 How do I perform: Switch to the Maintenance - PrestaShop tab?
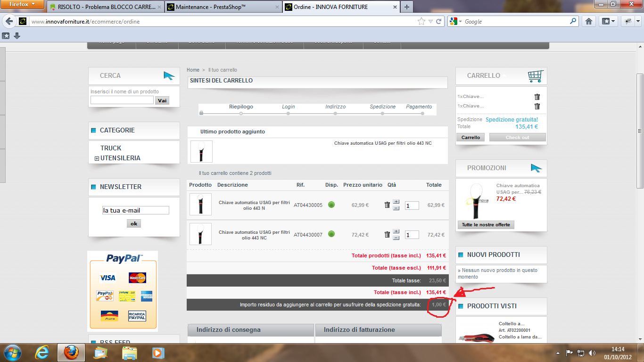(224, 7)
